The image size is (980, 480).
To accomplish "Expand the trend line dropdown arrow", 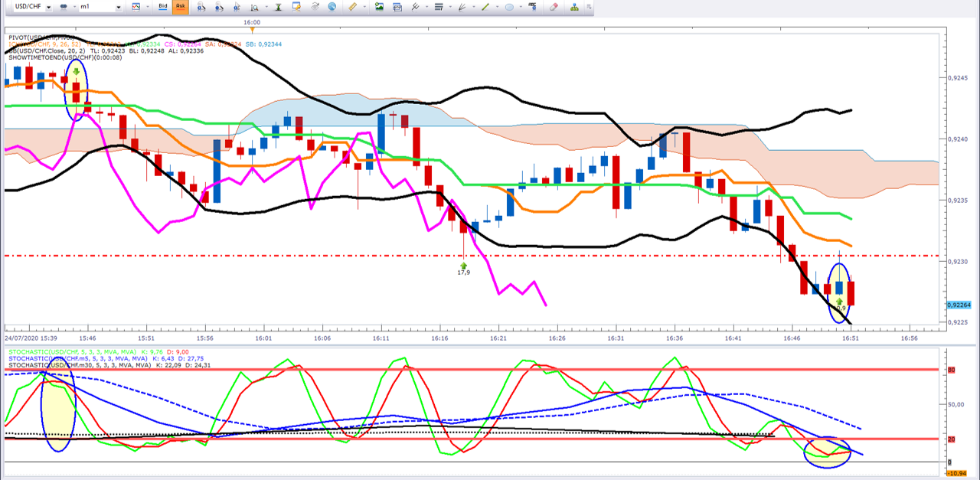I will pyautogui.click(x=496, y=8).
